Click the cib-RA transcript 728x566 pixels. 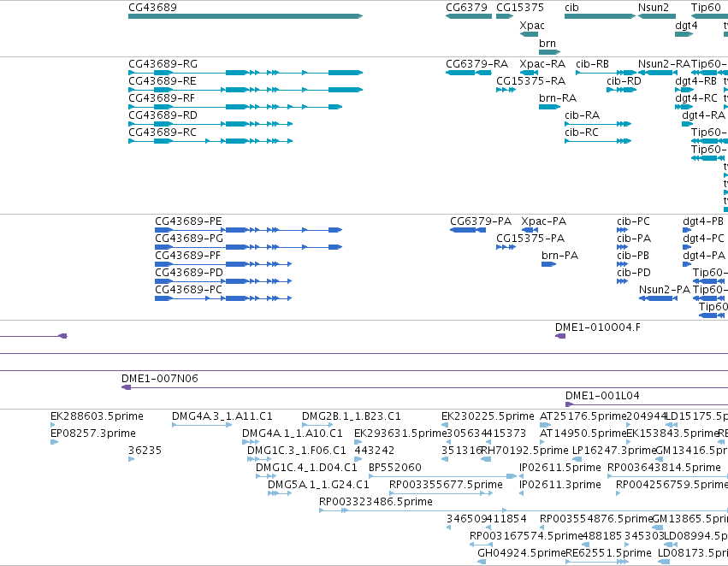[x=598, y=124]
